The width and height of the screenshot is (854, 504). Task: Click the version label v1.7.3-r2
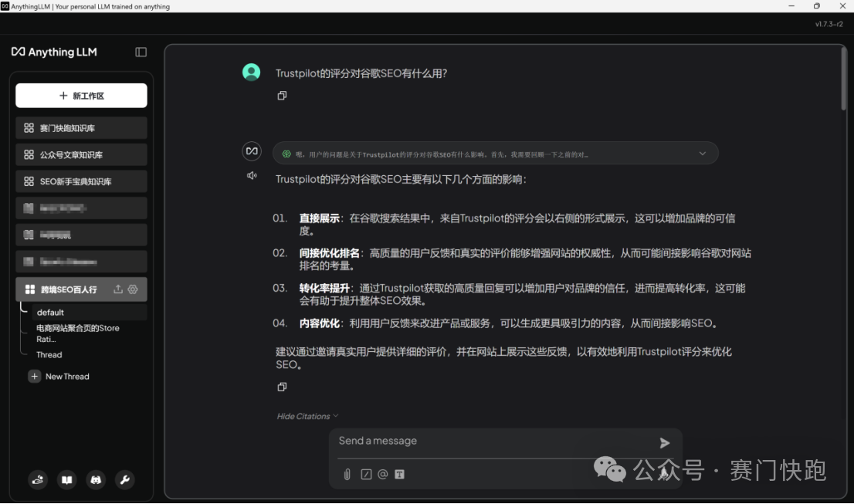[x=829, y=24]
